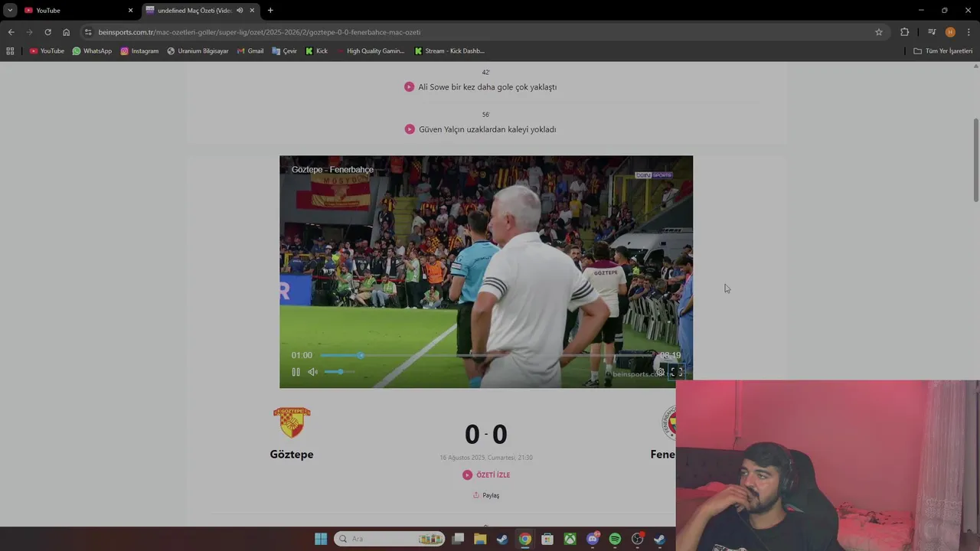Click the Göztepe team name
The image size is (980, 551).
pyautogui.click(x=292, y=455)
